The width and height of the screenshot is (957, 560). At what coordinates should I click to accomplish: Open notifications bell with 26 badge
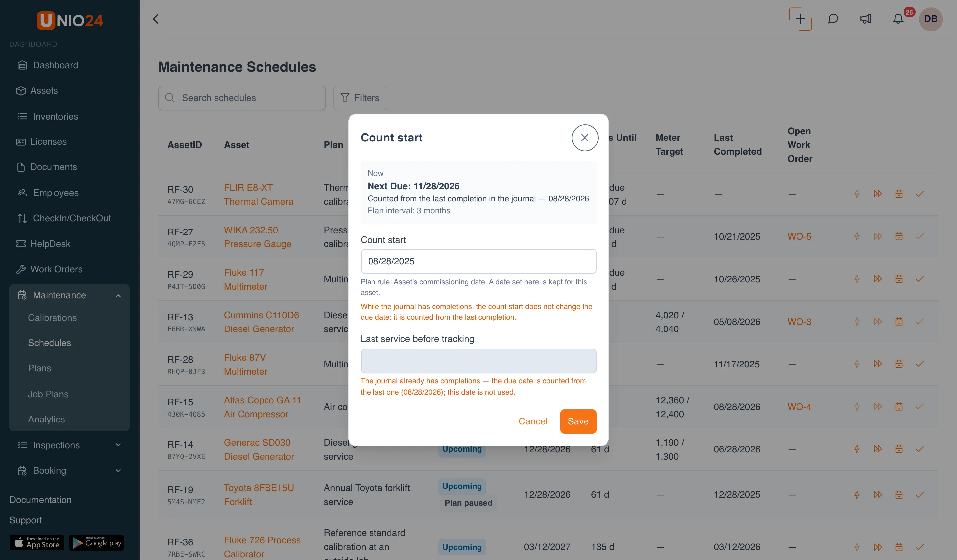pos(898,19)
